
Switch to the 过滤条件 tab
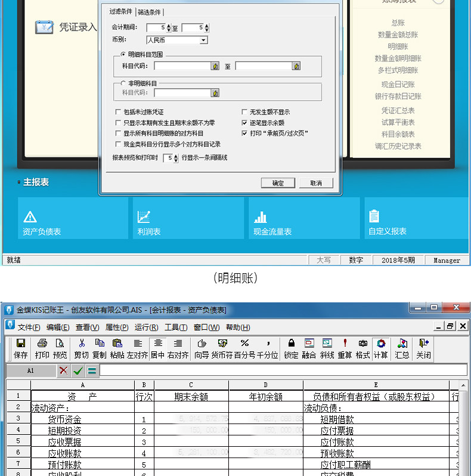pos(121,11)
